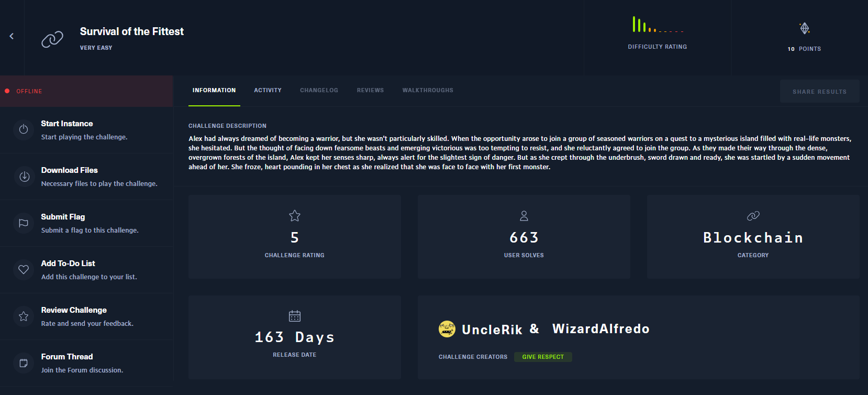Click the Forum Thread chat icon
The image size is (868, 395).
[x=24, y=363]
